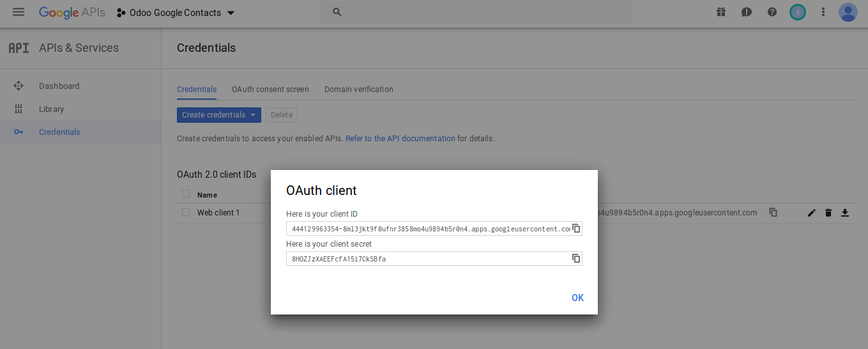Open the three-dot more options menu

click(823, 12)
